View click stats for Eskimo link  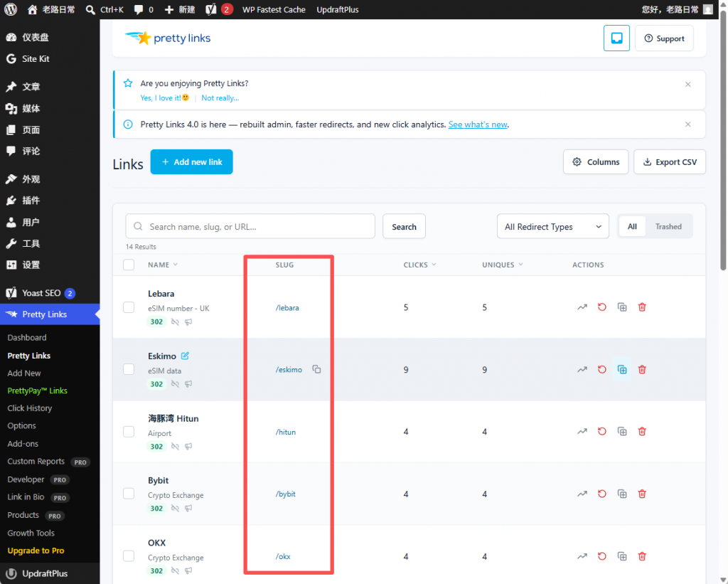[x=582, y=369]
